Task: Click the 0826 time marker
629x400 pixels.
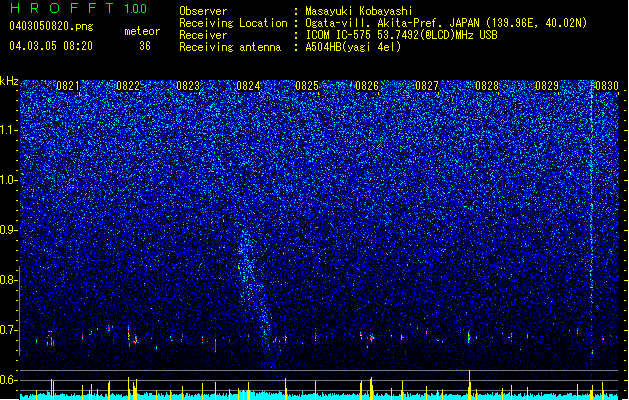Action: (367, 86)
